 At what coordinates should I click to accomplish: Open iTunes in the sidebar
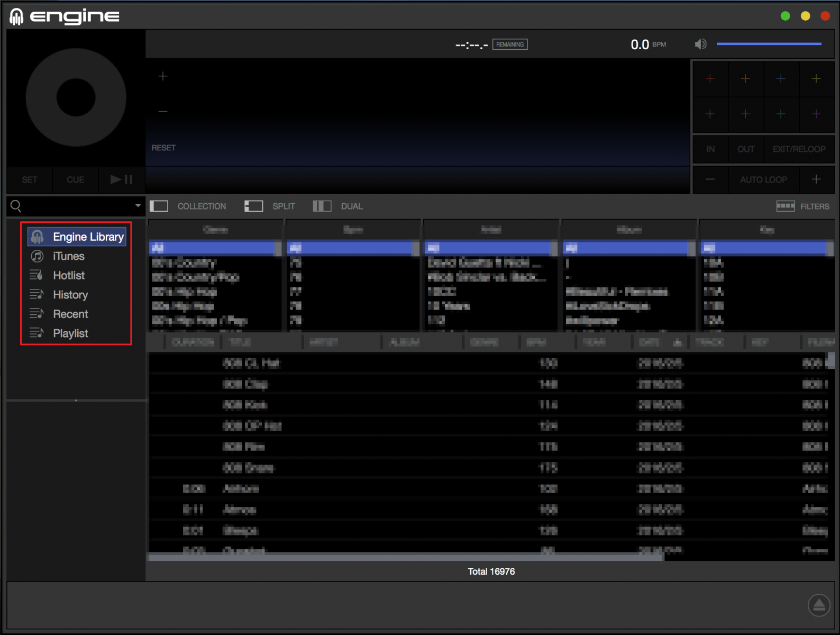[x=68, y=256]
